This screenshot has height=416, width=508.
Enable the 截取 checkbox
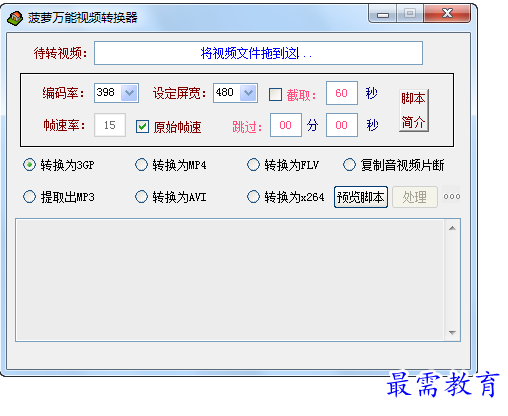[275, 94]
